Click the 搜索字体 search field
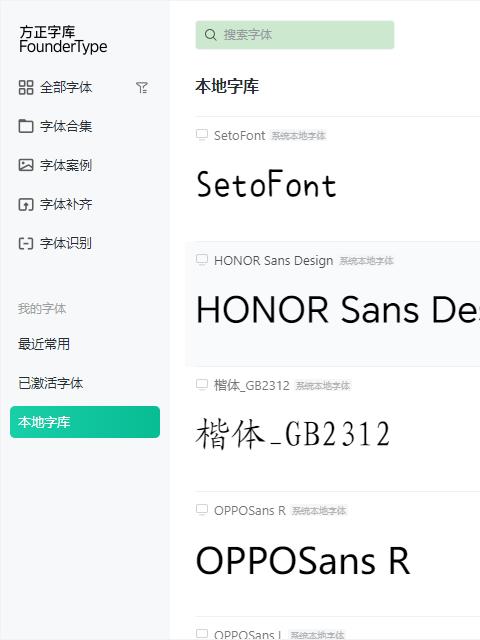 point(295,35)
